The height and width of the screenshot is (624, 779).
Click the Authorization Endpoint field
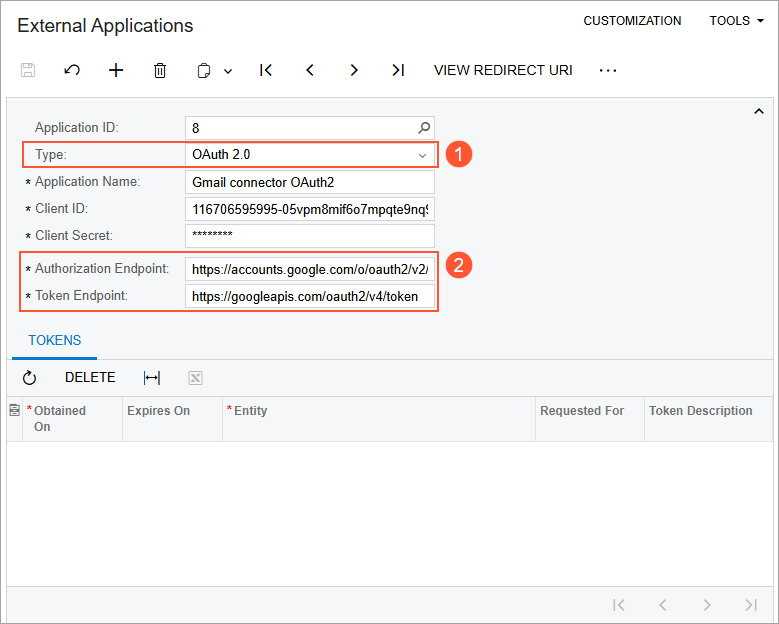(310, 269)
